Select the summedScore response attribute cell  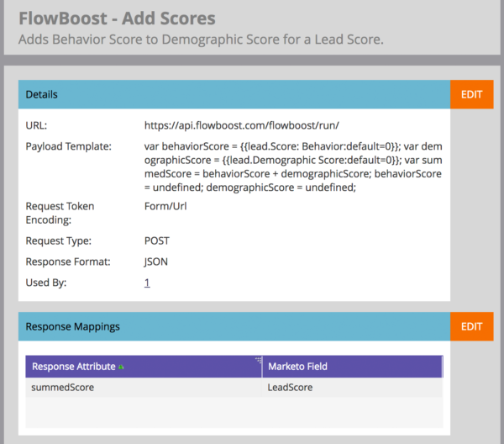coord(144,387)
